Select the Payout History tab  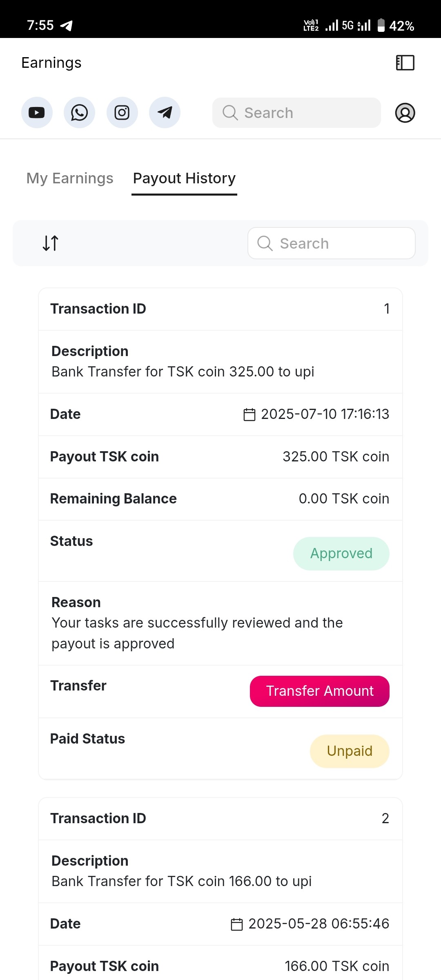pyautogui.click(x=184, y=178)
